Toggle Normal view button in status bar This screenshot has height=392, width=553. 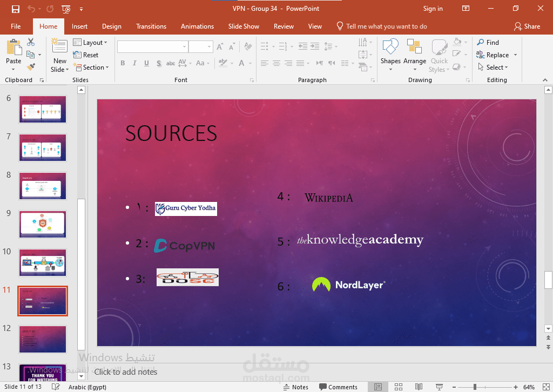pyautogui.click(x=378, y=387)
